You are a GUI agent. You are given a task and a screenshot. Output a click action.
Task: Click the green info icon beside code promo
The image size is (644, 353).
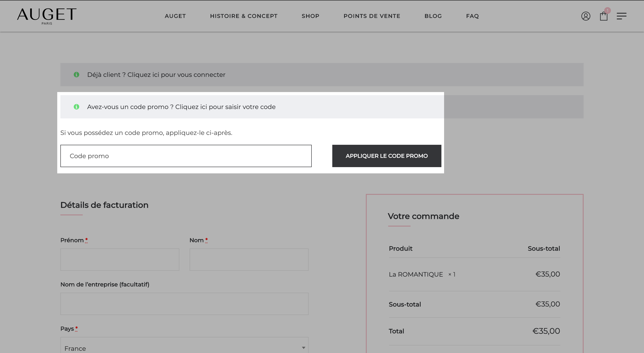tap(76, 107)
